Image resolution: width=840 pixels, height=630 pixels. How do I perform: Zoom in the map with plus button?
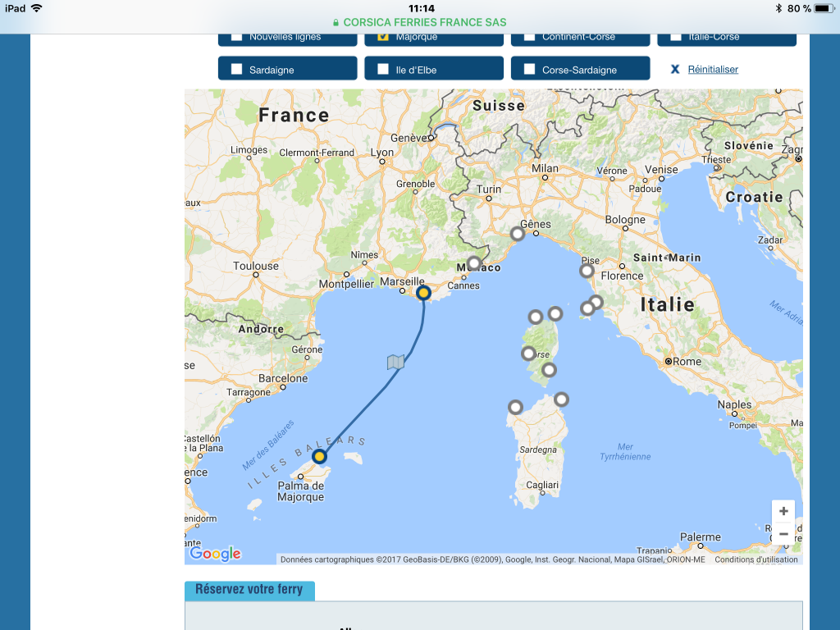pos(783,510)
